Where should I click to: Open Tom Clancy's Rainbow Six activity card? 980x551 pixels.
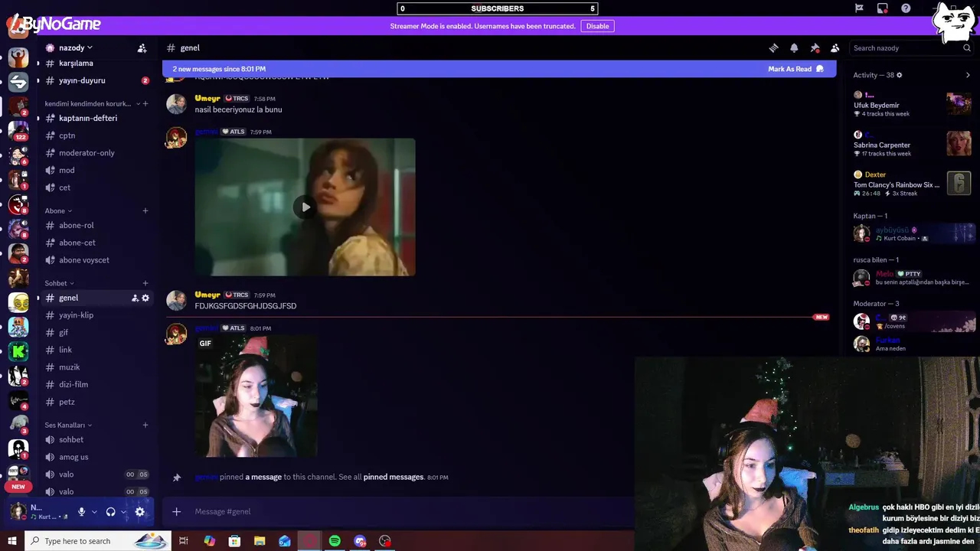(x=912, y=184)
